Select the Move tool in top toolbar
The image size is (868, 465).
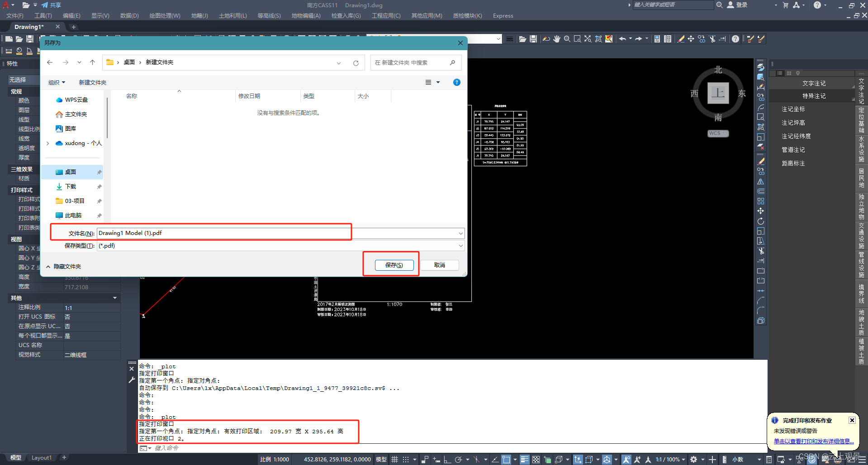click(691, 39)
